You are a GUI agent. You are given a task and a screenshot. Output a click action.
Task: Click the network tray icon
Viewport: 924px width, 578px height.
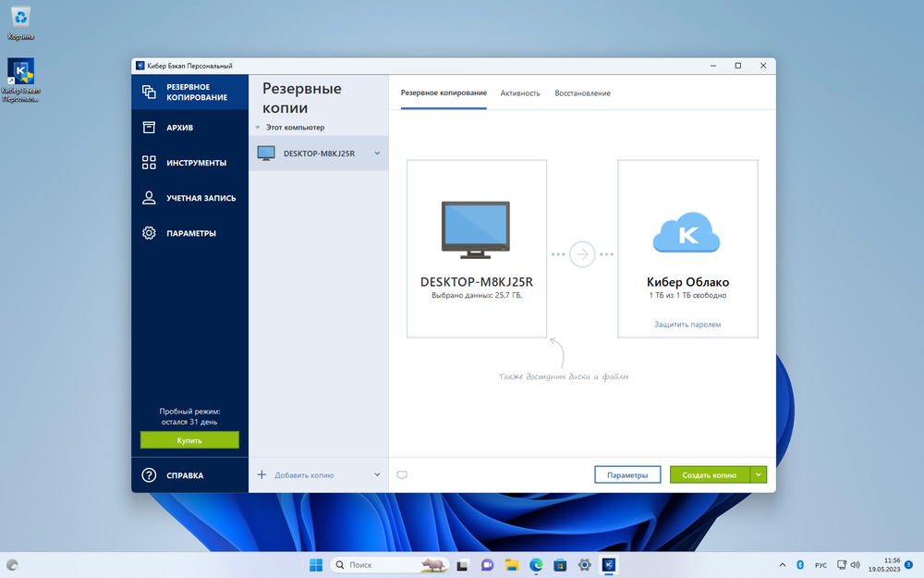coord(842,565)
